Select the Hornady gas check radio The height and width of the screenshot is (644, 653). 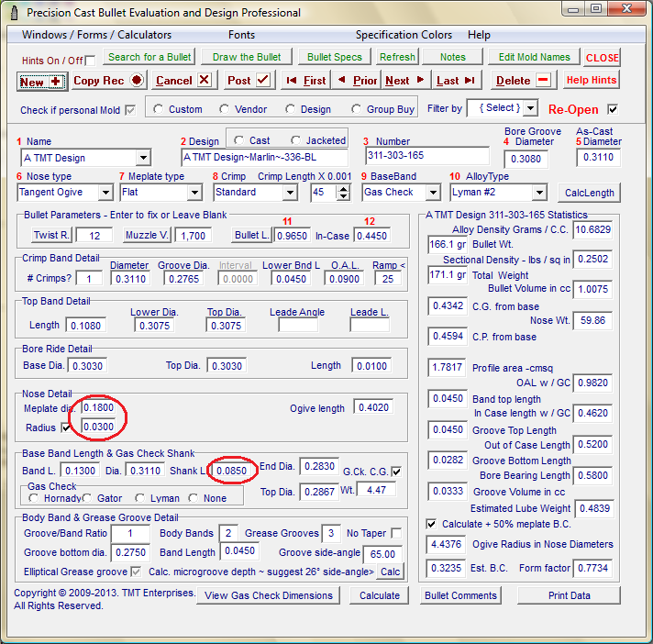coord(35,498)
